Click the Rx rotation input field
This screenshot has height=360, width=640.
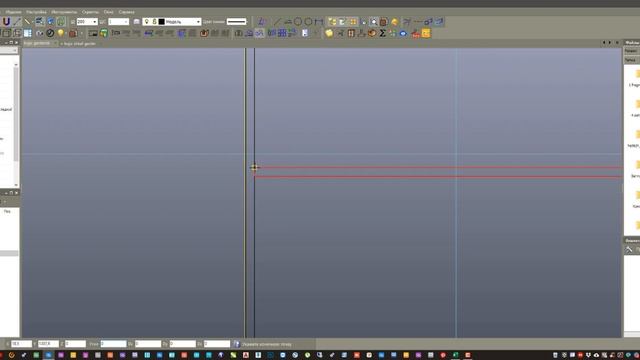point(148,344)
